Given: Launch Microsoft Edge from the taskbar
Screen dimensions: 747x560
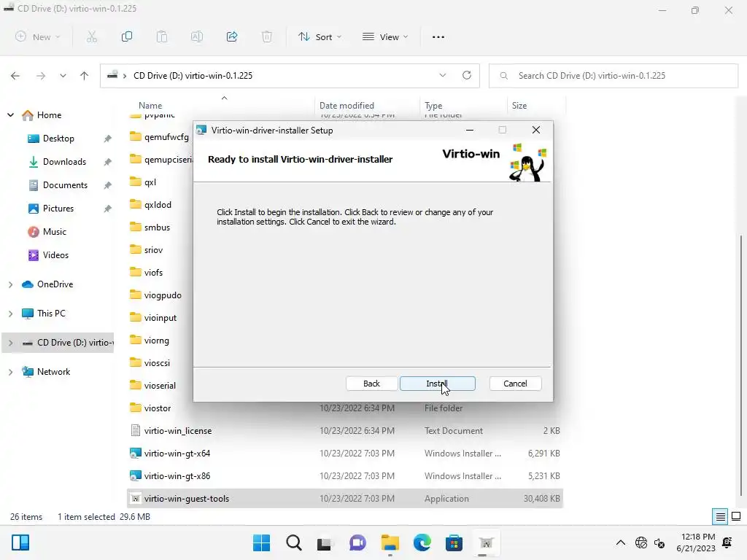Looking at the screenshot, I should pyautogui.click(x=422, y=542).
